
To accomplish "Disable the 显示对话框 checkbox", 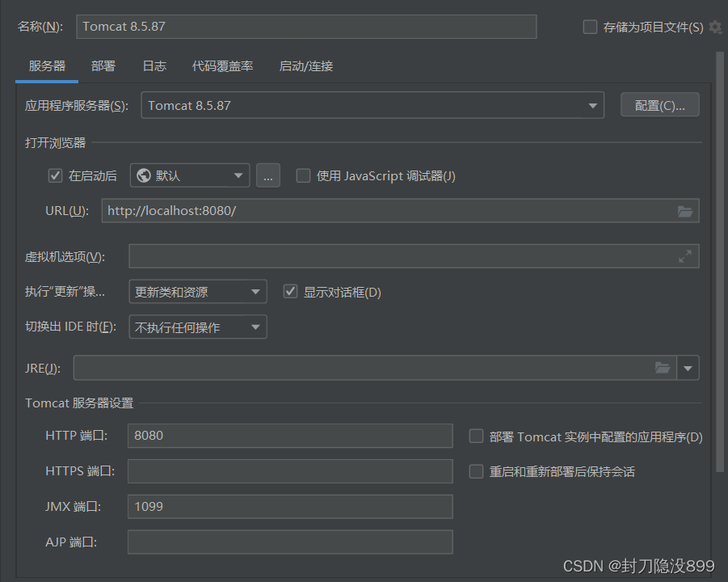I will click(291, 292).
